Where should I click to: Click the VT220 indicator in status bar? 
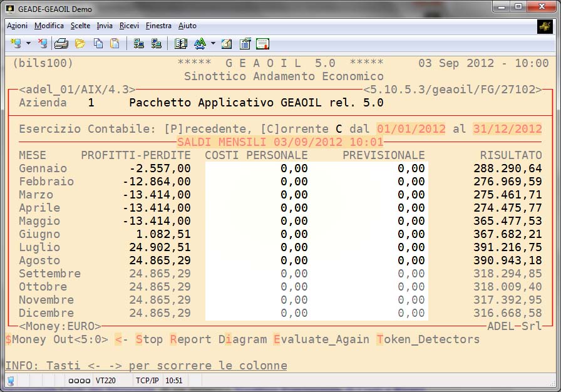105,380
